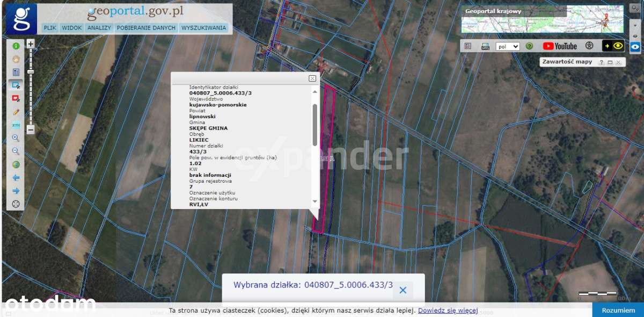Click the lipnowski powiat value
The width and height of the screenshot is (644, 317).
(x=202, y=116)
